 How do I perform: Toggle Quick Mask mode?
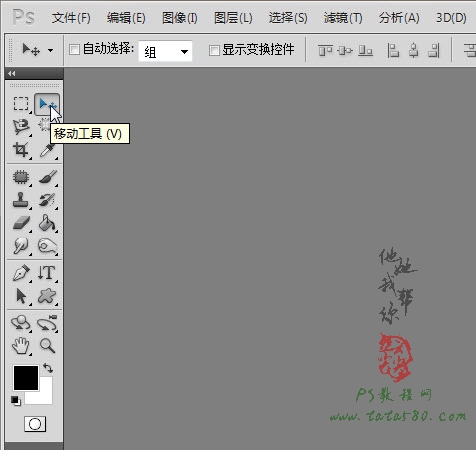coord(35,424)
